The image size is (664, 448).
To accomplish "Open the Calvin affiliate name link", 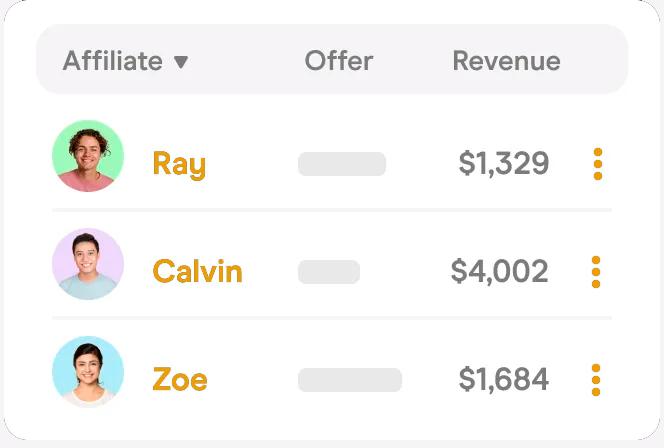I will click(197, 272).
